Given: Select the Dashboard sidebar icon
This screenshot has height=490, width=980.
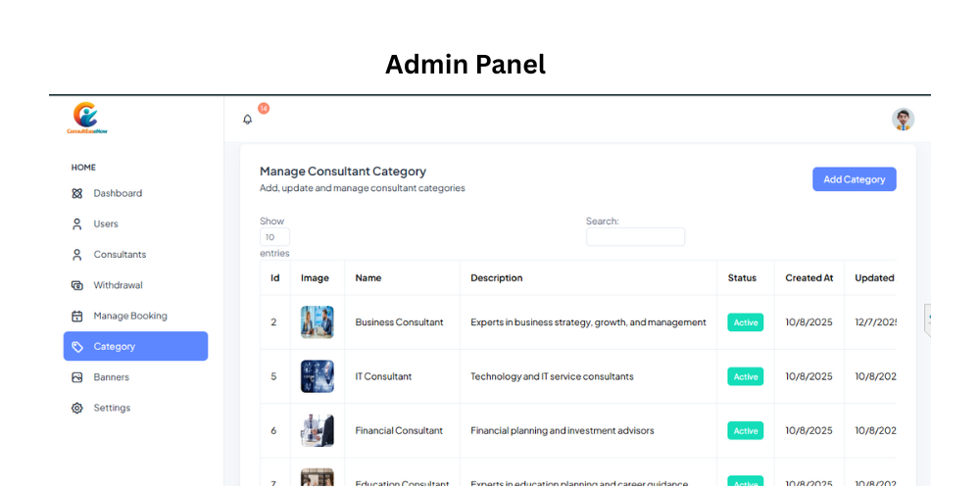Looking at the screenshot, I should (x=76, y=193).
